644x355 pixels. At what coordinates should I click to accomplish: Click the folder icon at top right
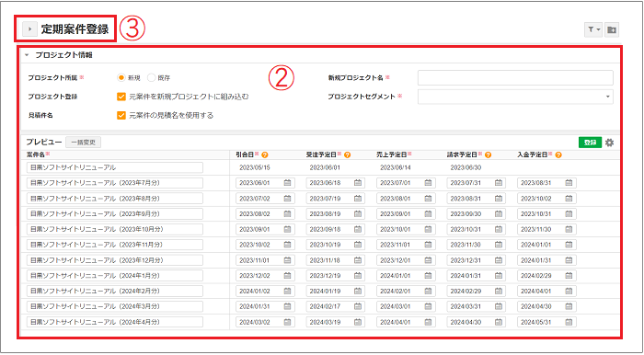click(x=612, y=29)
